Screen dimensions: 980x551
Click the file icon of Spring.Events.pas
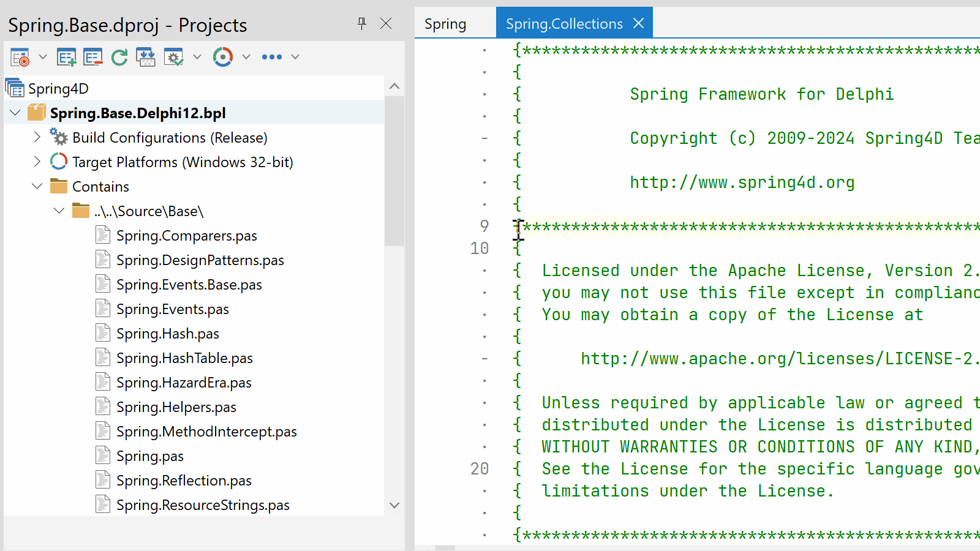click(x=103, y=309)
